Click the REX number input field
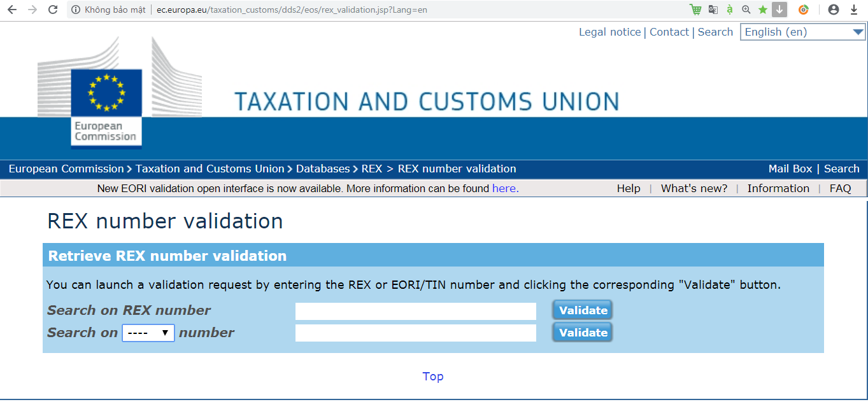This screenshot has height=409, width=868. 415,311
